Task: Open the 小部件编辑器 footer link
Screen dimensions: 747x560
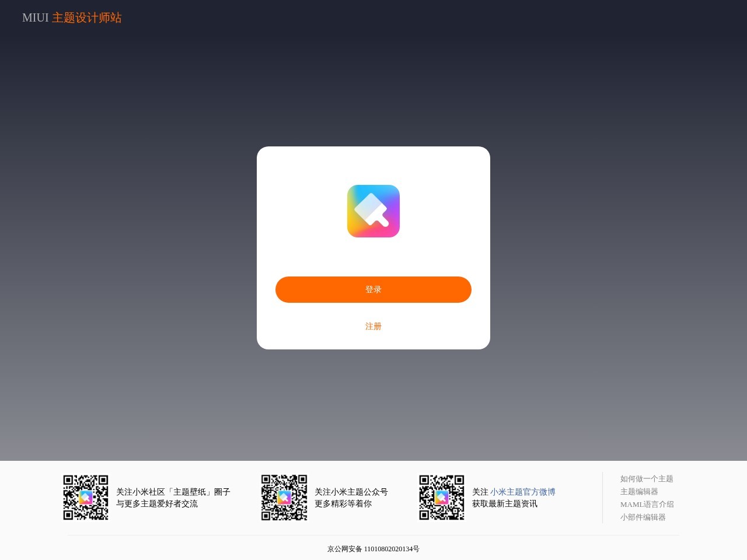Action: pyautogui.click(x=643, y=517)
